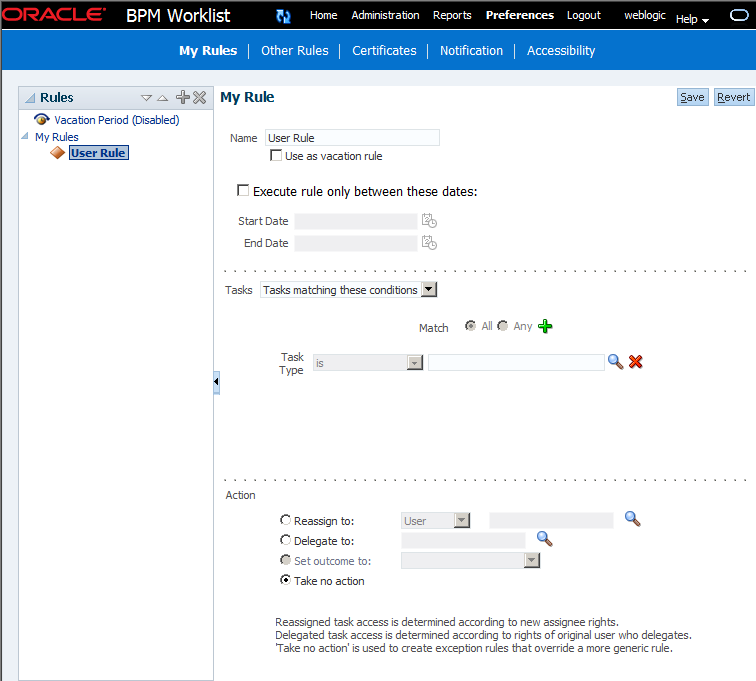Enable Execute rule only between these dates

point(243,190)
